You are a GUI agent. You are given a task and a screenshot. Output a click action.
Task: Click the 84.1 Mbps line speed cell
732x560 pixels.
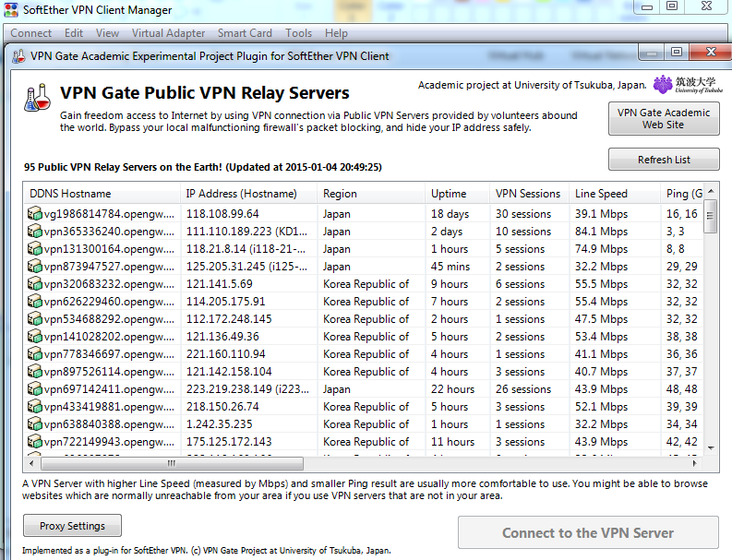[601, 232]
